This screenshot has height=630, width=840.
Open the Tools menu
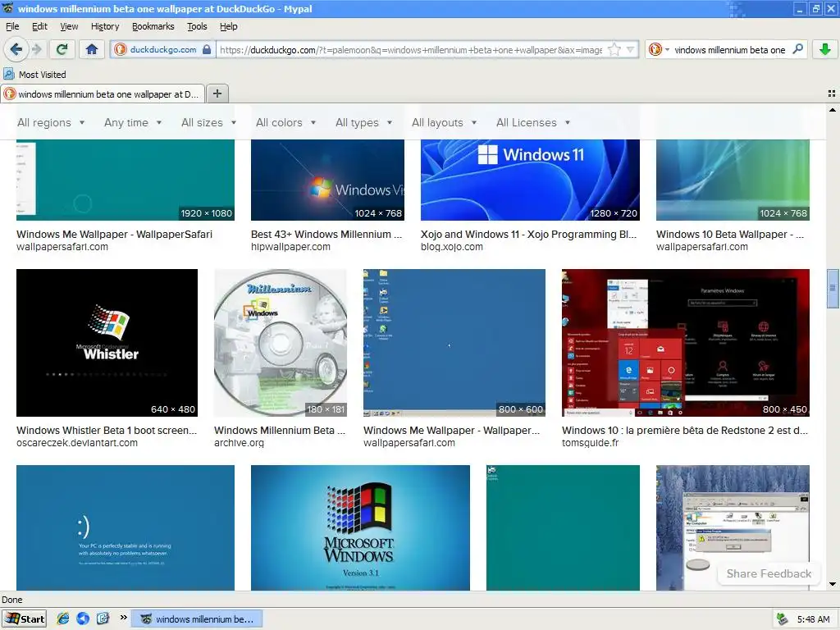(197, 26)
